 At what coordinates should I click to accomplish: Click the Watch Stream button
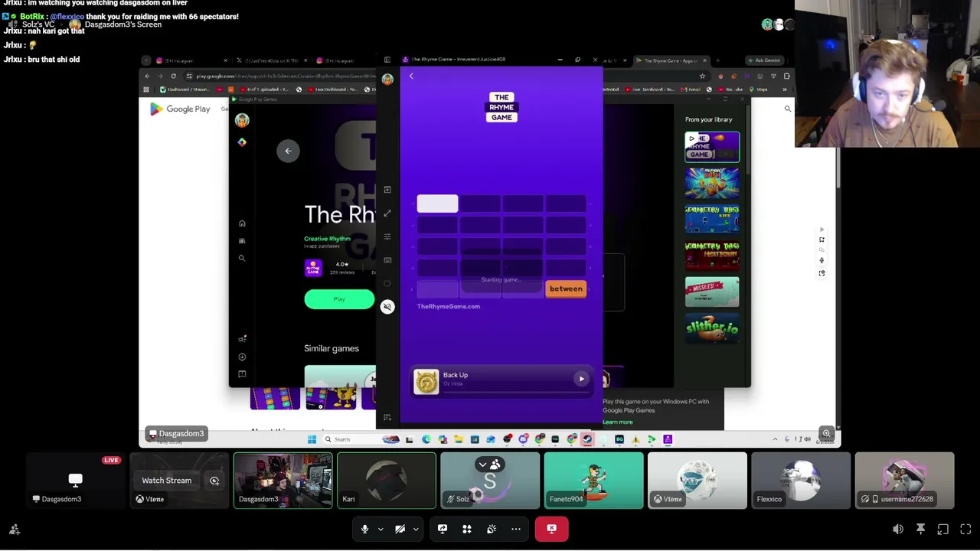(x=166, y=481)
